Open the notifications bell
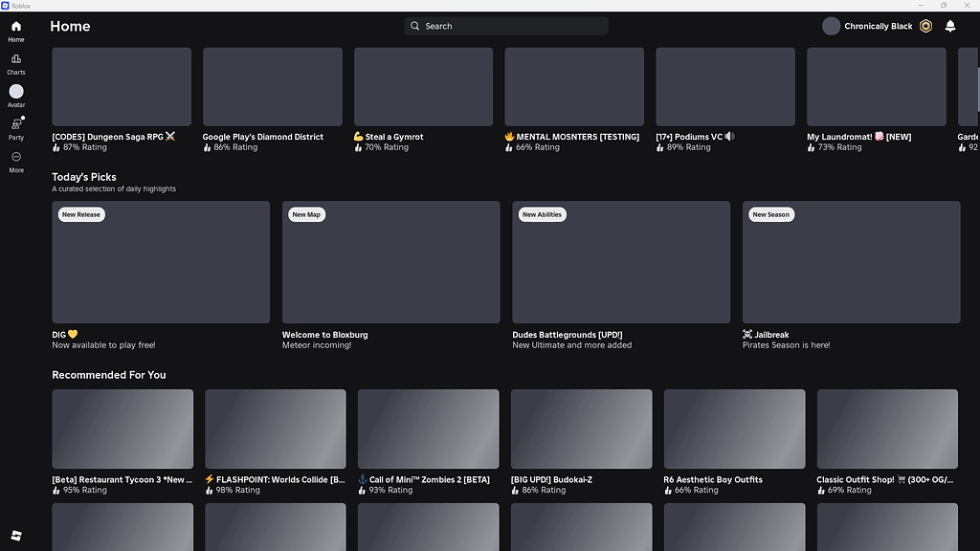Screen dimensions: 980x551 [x=950, y=26]
